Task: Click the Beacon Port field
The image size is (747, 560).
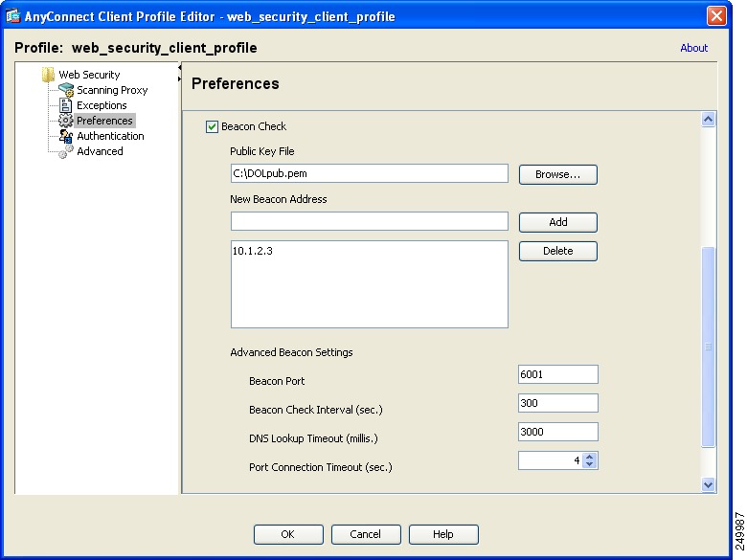Action: point(558,374)
